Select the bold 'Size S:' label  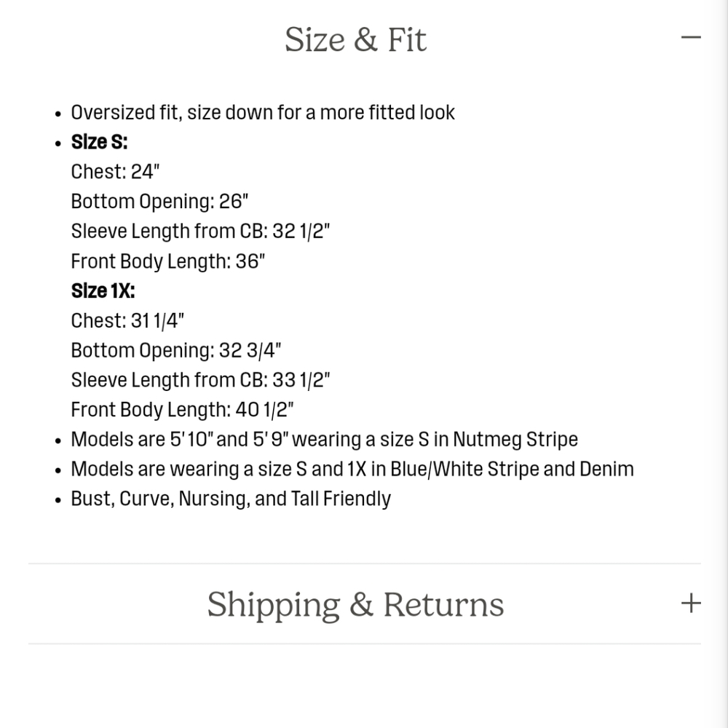coord(99,142)
